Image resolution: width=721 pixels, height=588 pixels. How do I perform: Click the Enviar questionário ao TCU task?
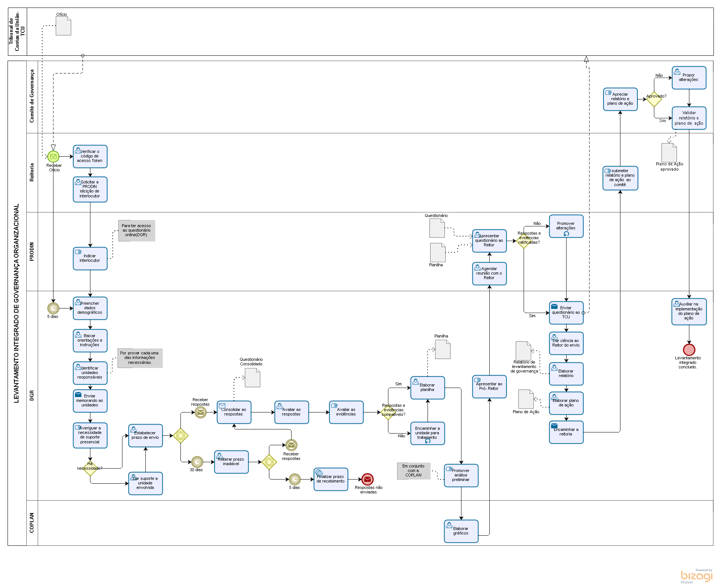tap(566, 313)
